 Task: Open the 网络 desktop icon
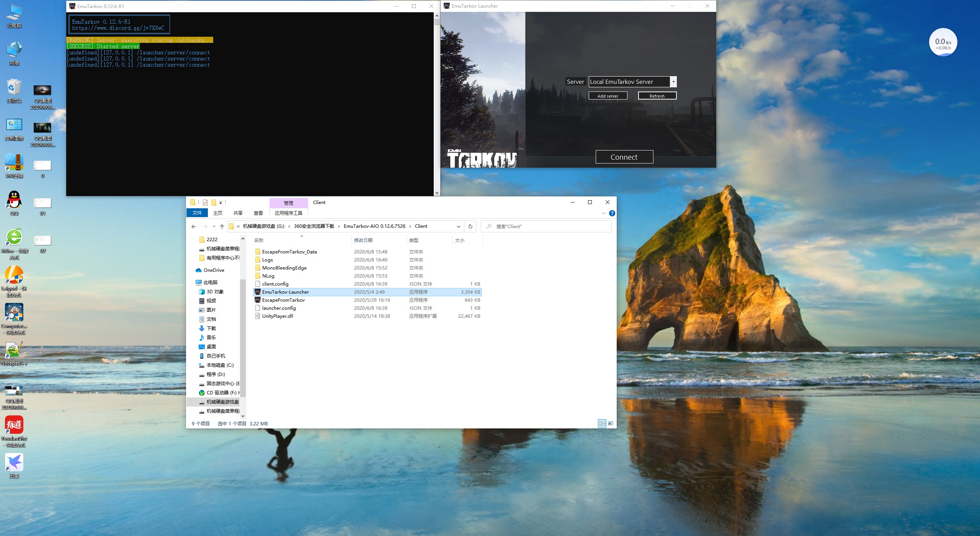pyautogui.click(x=14, y=54)
